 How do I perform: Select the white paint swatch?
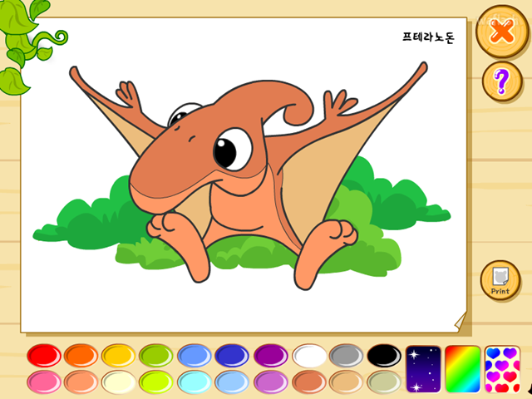[x=309, y=356]
